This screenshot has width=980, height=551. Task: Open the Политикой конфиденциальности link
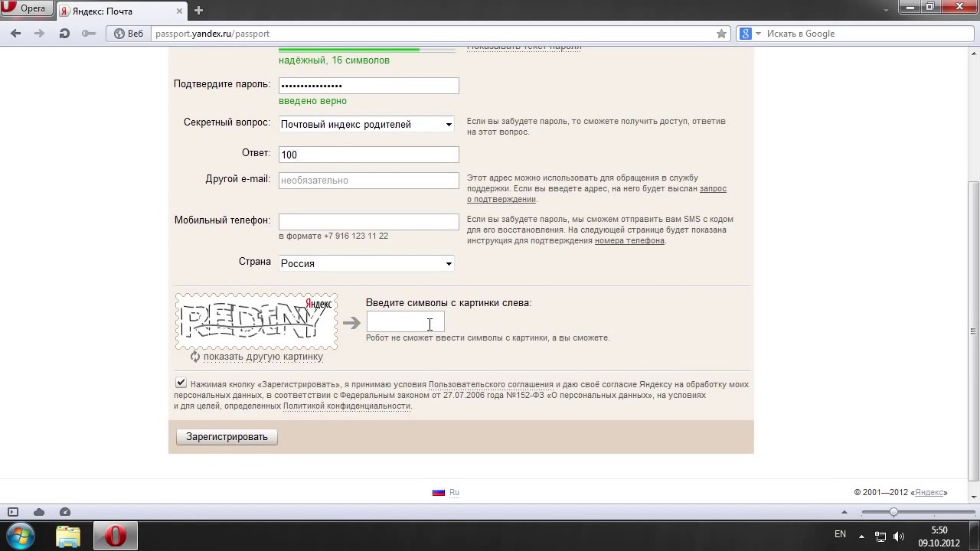pyautogui.click(x=347, y=406)
